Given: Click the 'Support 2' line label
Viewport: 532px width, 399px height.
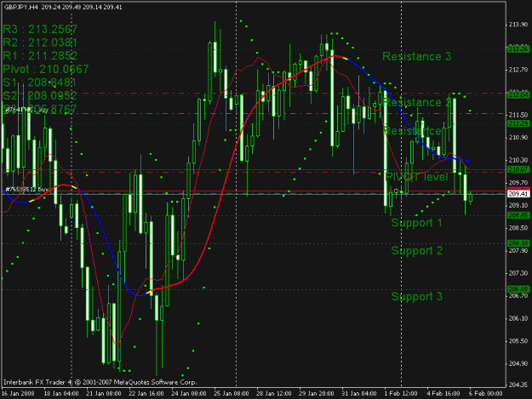Looking at the screenshot, I should 417,250.
